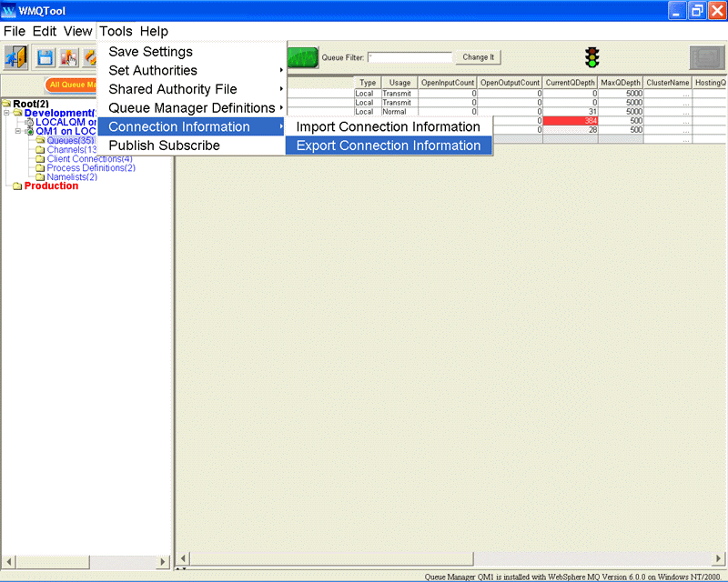The width and height of the screenshot is (728, 582).
Task: Open the View menu
Action: click(x=78, y=31)
